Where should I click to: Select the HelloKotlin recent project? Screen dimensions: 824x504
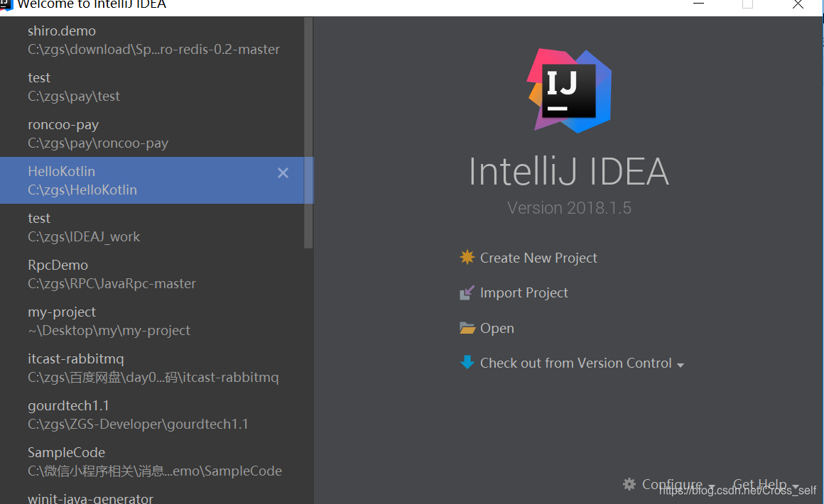pos(152,180)
